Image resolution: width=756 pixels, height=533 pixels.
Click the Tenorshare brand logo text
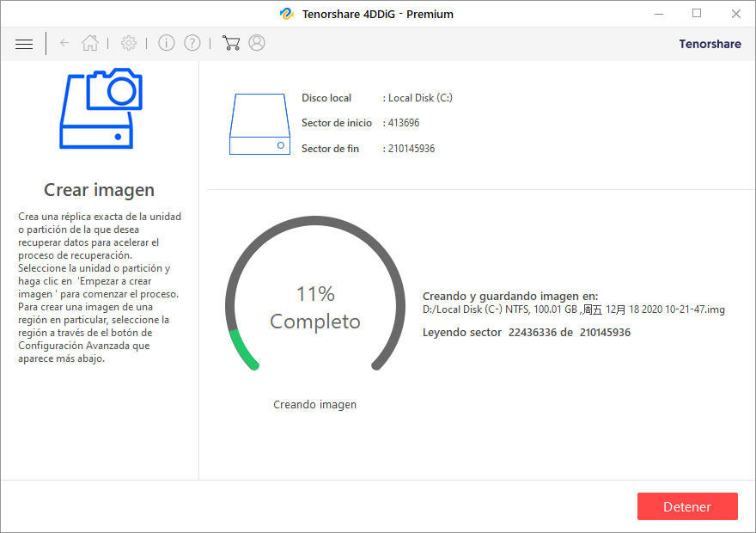(710, 44)
